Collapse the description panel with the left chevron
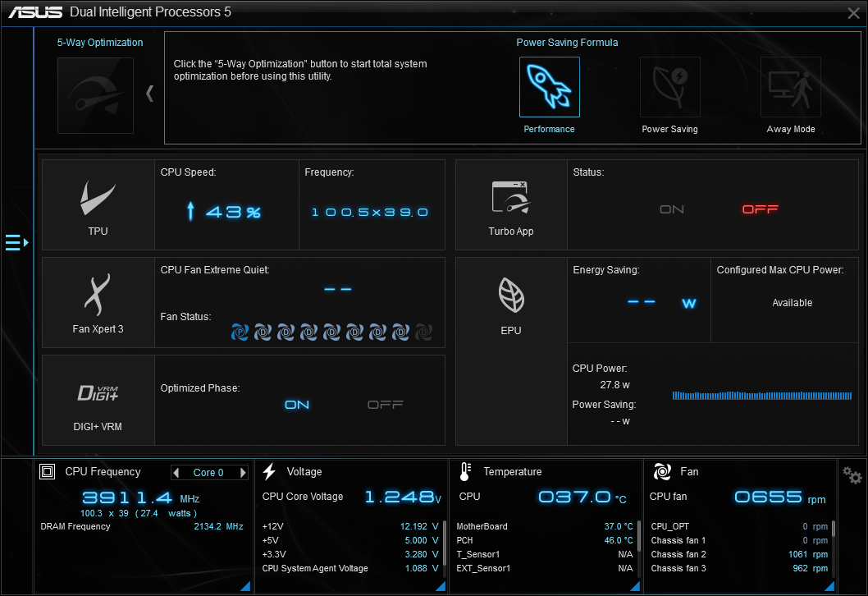Image resolution: width=868 pixels, height=596 pixels. [x=149, y=93]
